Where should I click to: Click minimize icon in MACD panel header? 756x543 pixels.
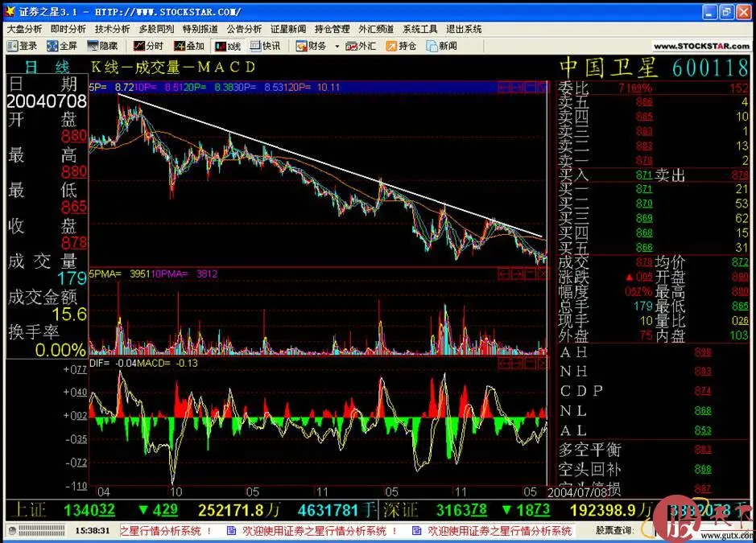click(530, 364)
